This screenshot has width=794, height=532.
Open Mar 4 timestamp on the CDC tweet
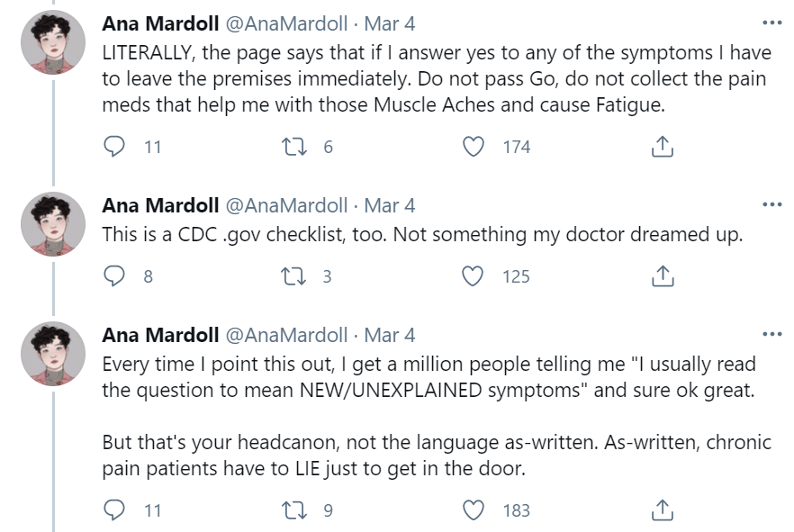coord(390,205)
